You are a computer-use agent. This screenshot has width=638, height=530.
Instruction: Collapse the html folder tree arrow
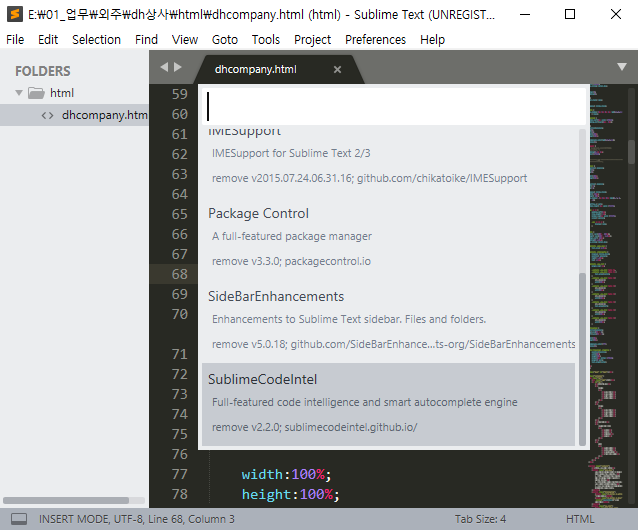19,93
